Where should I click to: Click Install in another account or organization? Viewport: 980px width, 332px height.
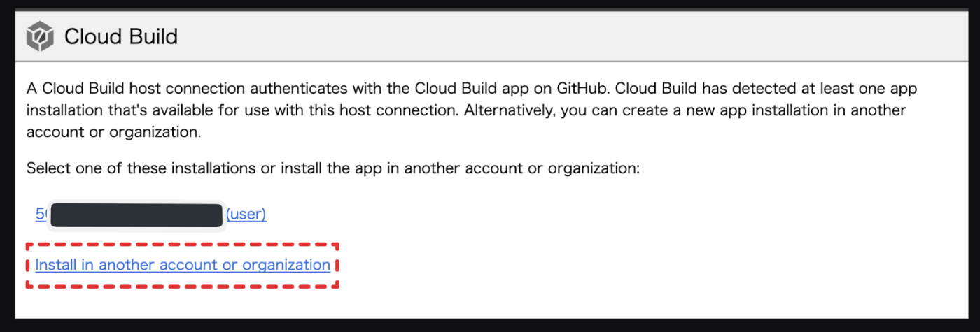pos(183,265)
